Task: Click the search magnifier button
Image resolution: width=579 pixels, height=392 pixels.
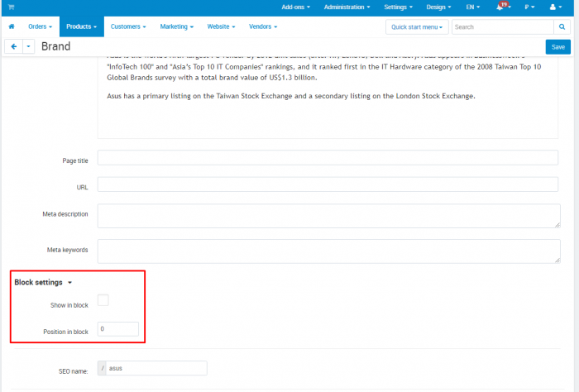Action: click(x=562, y=27)
